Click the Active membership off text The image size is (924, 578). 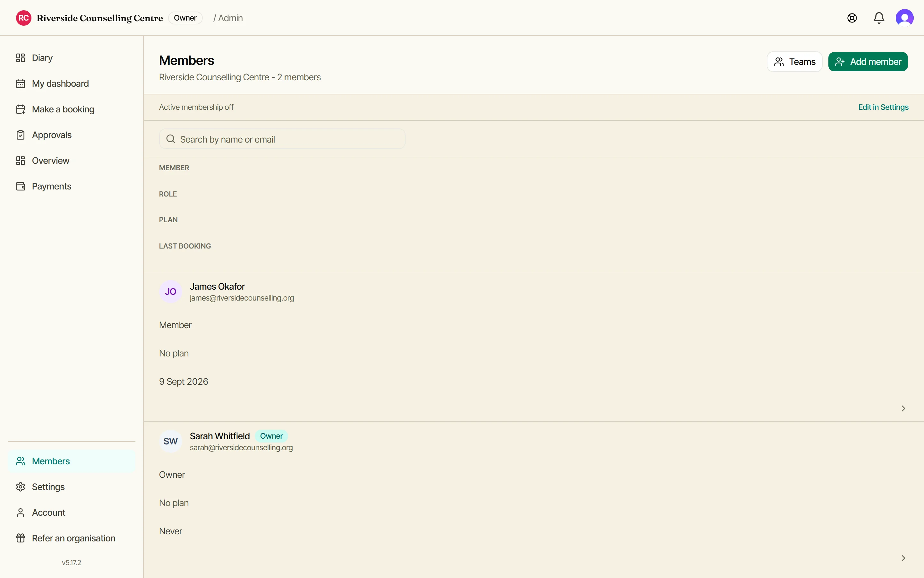196,107
